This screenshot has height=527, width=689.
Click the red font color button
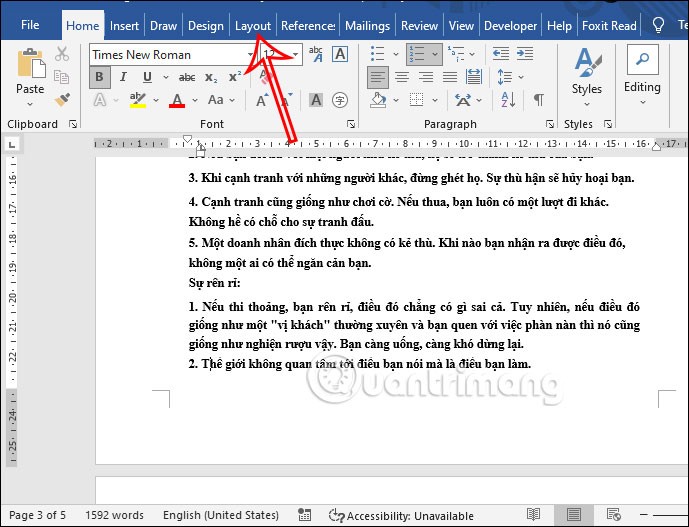(178, 100)
